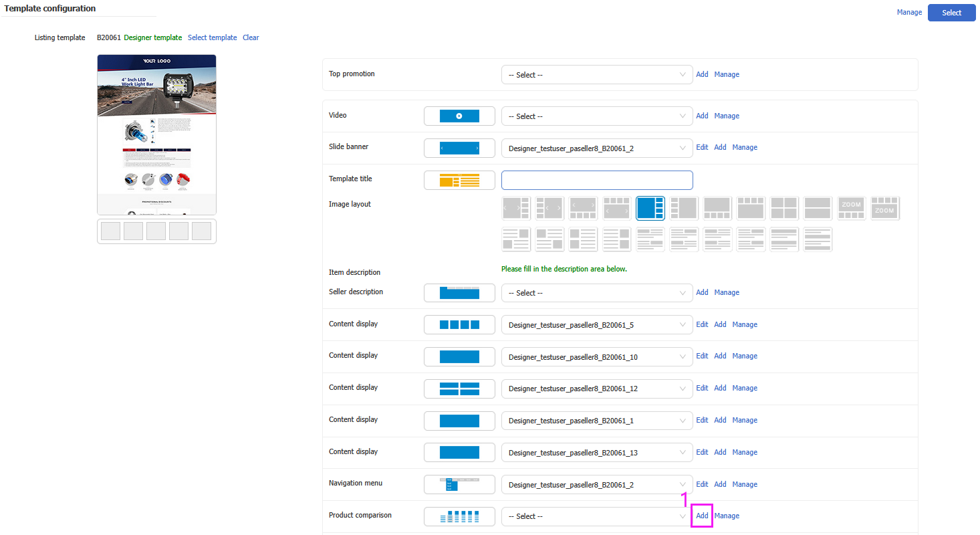The height and width of the screenshot is (535, 980).
Task: Click the Product comparison module icon
Action: [x=459, y=516]
